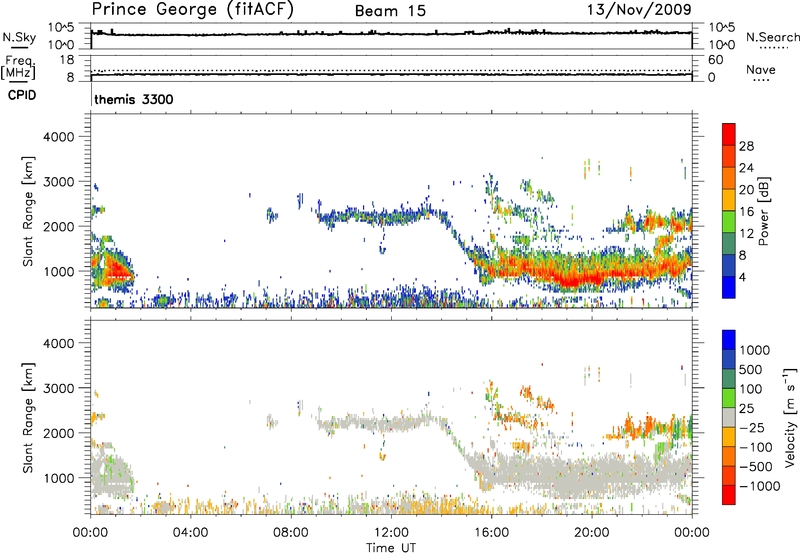The width and height of the screenshot is (800, 554).
Task: Click the '18' frequency axis tick label
Action: pyautogui.click(x=67, y=59)
